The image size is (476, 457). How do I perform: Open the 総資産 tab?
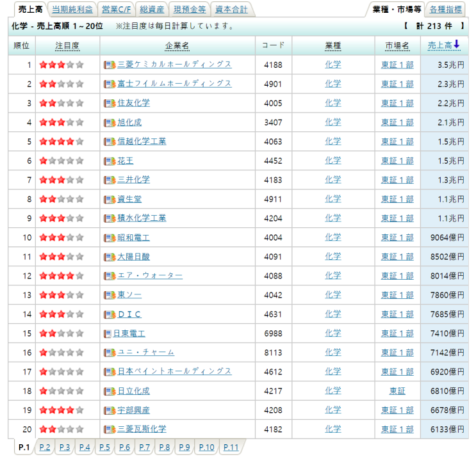(152, 10)
